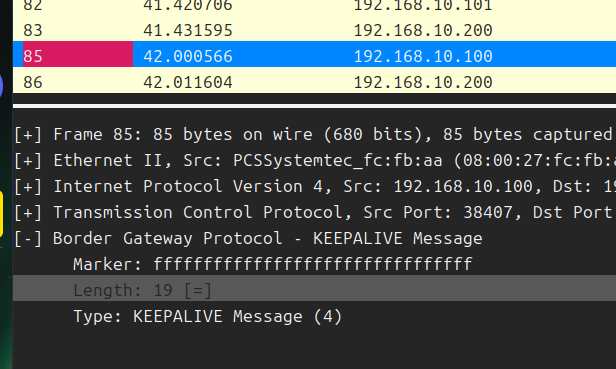Click source address 192.168.10.100 in packet list
The image size is (616, 369).
coord(423,56)
